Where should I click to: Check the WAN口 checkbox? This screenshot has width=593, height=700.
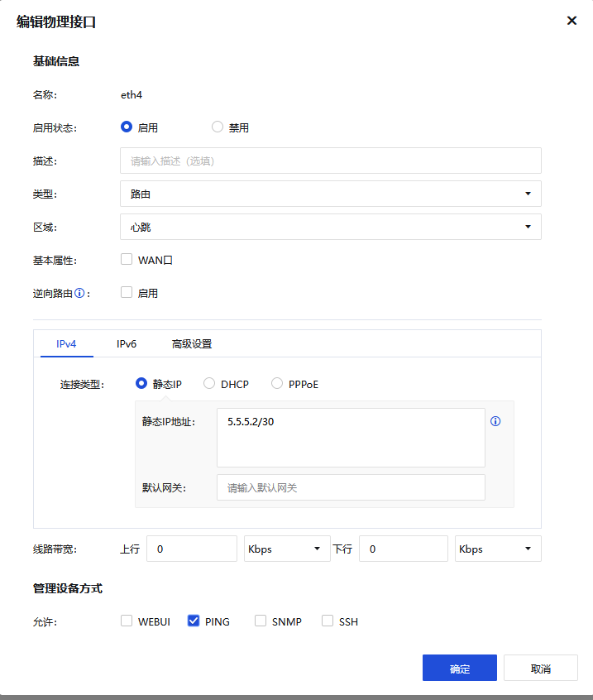point(127,259)
